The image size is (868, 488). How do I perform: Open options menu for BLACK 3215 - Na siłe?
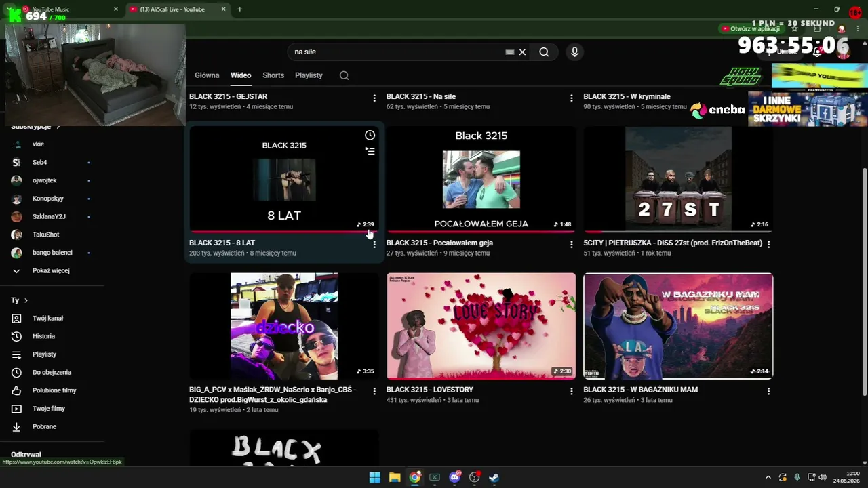[x=572, y=98]
